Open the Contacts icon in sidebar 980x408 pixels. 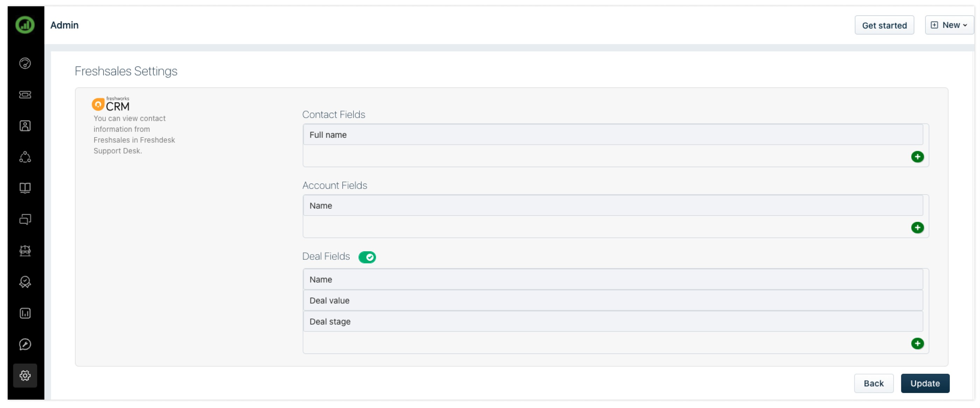tap(25, 126)
